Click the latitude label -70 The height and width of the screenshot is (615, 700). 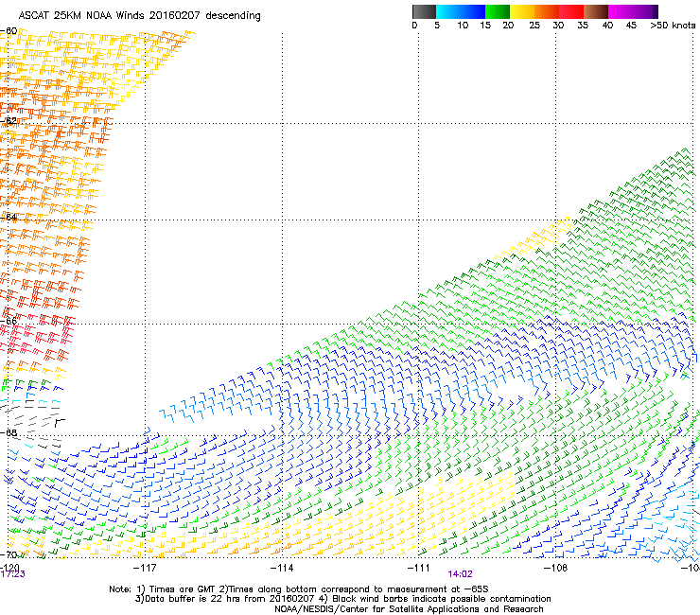9,555
